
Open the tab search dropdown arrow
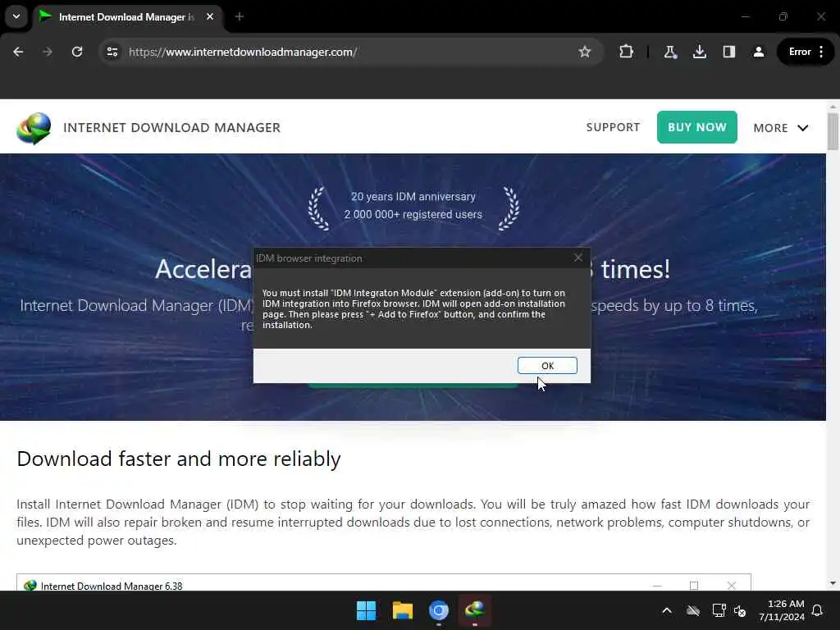(16, 16)
